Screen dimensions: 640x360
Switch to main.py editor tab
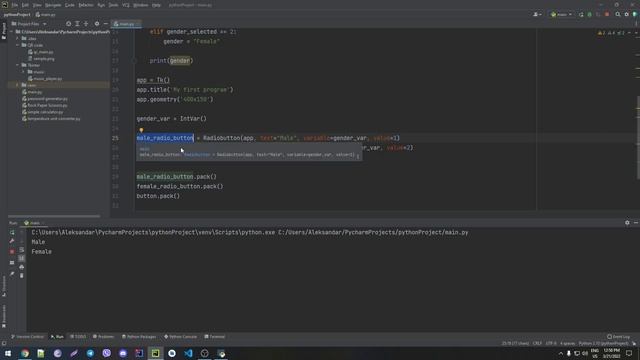(126, 24)
